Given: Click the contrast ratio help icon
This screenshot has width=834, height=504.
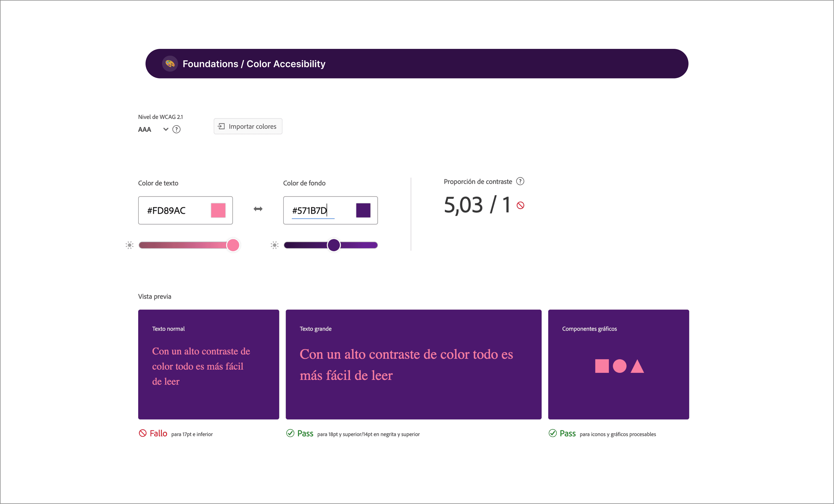Looking at the screenshot, I should click(520, 181).
